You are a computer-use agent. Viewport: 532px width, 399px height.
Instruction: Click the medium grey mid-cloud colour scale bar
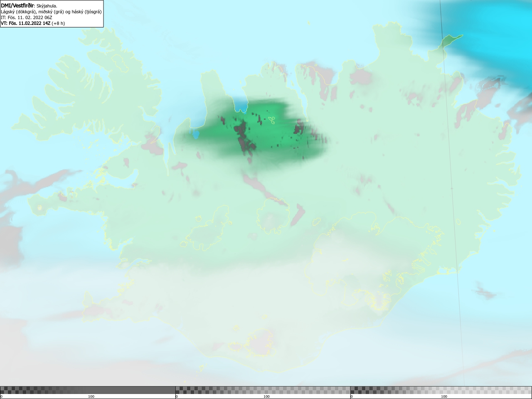coord(263,390)
